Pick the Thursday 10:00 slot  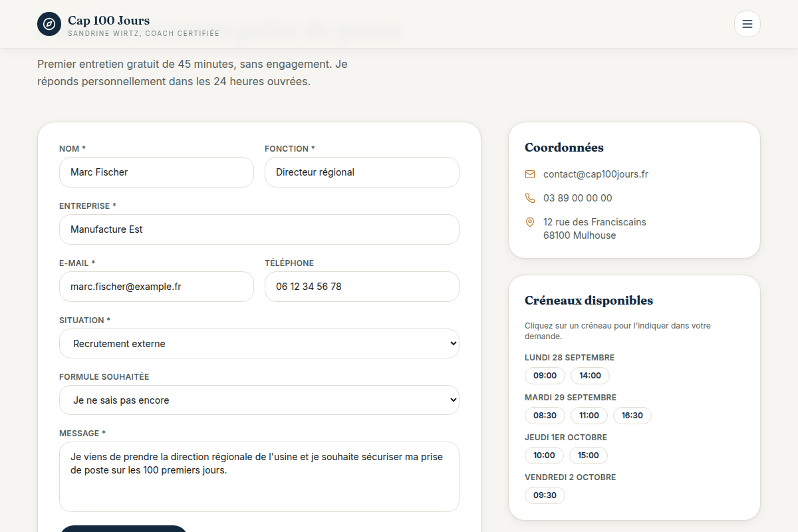tap(544, 456)
